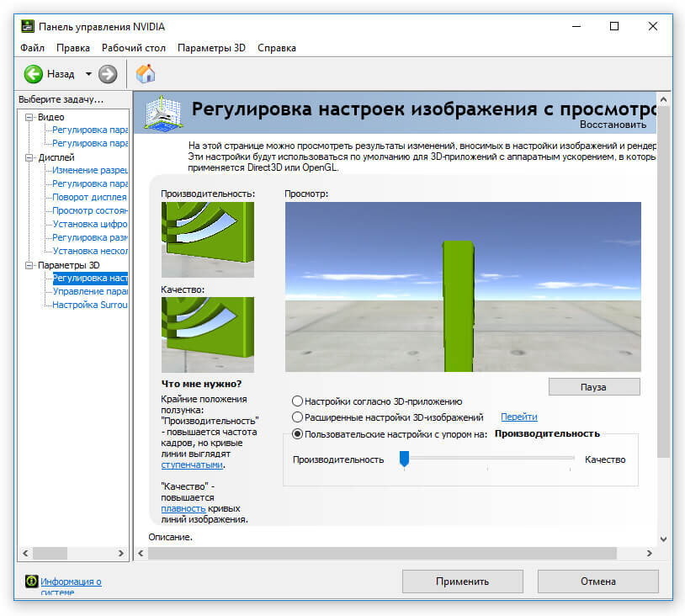Click the 'Назад' label in toolbar
Screen dimensions: 685x616
click(61, 74)
